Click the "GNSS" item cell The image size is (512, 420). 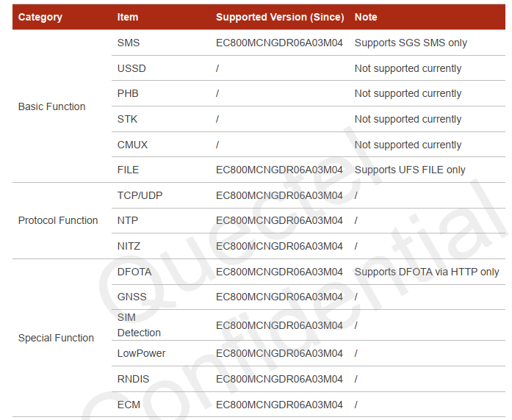[132, 297]
